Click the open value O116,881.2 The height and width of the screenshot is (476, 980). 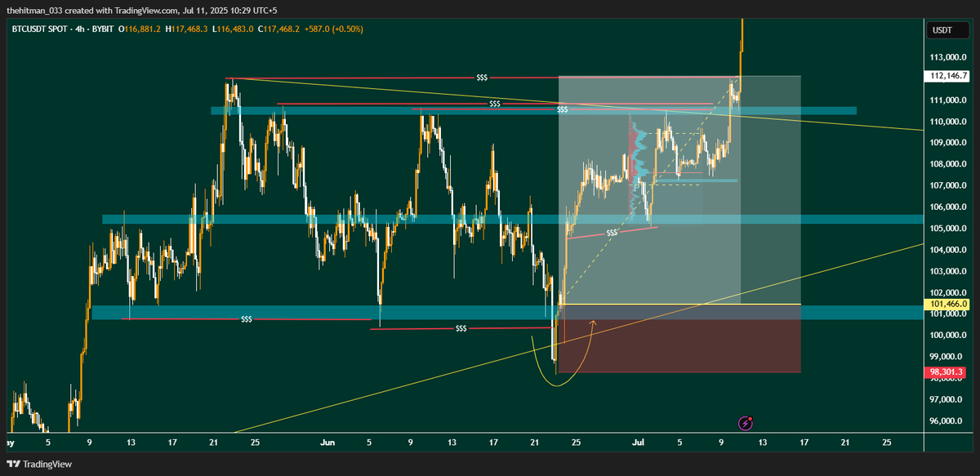coord(140,29)
